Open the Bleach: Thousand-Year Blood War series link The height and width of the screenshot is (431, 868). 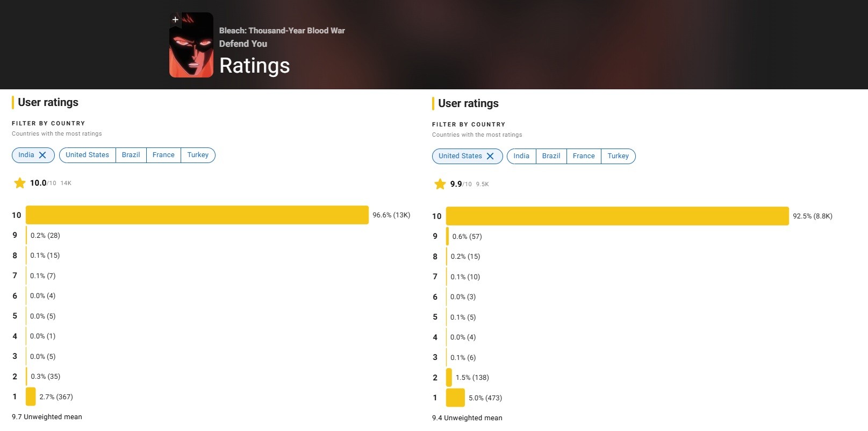(x=282, y=31)
